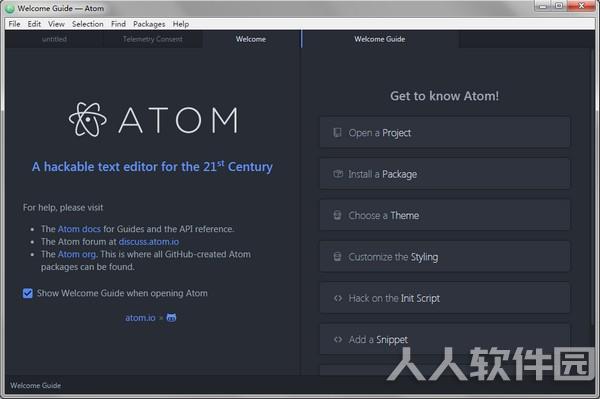Click the hackable text editor tagline
600x399 pixels.
(152, 166)
